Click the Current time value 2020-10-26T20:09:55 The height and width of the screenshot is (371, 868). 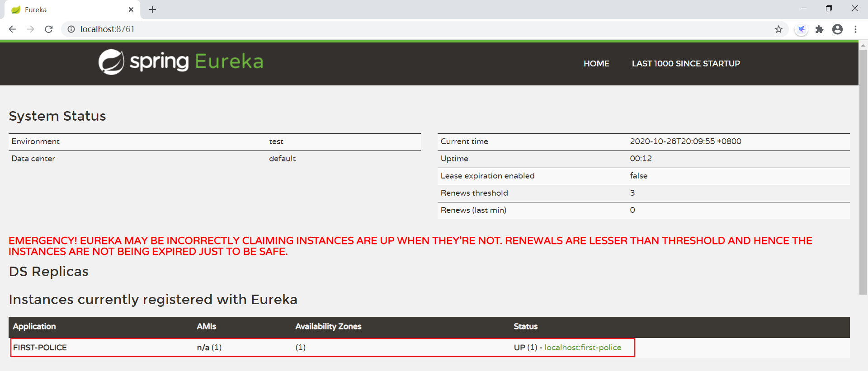[x=685, y=141]
